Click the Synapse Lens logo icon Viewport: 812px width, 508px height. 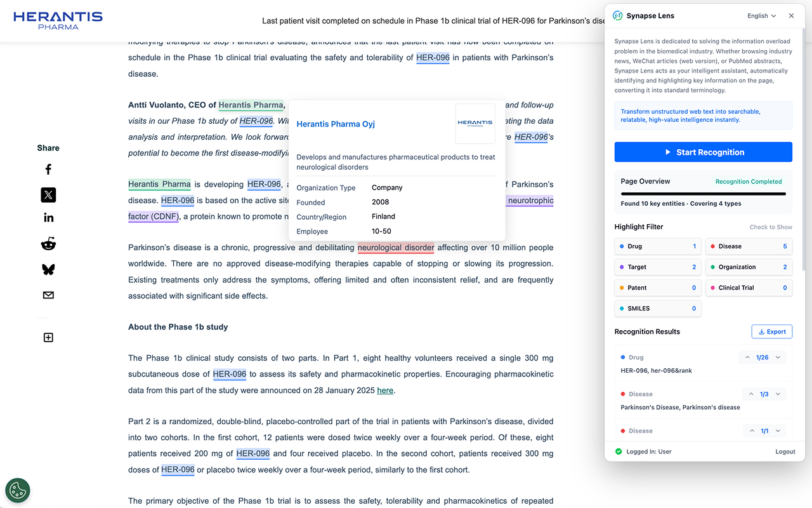[618, 16]
